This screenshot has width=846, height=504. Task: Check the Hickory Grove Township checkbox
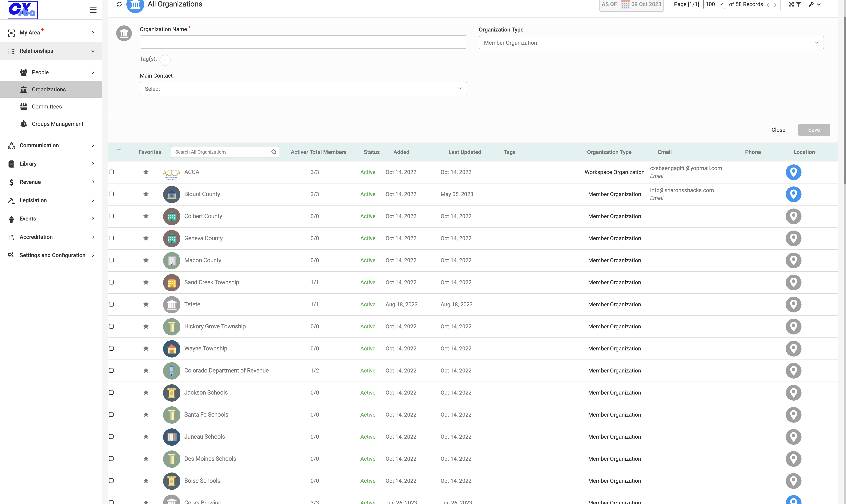111,326
